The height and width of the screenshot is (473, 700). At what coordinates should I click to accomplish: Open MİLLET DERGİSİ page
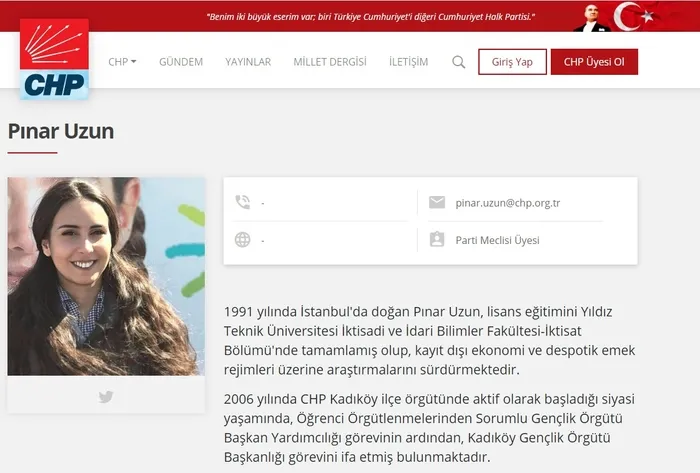click(x=329, y=62)
